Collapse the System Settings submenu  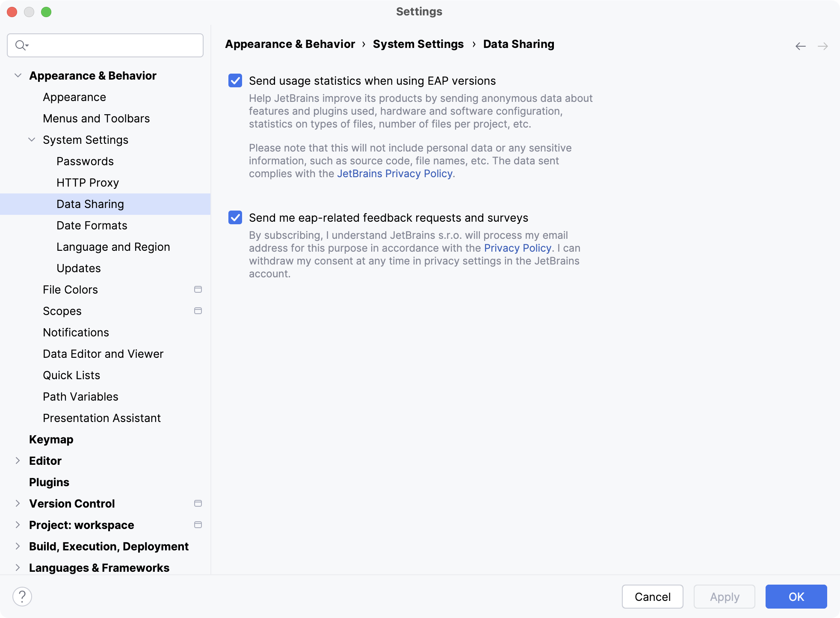pos(31,140)
